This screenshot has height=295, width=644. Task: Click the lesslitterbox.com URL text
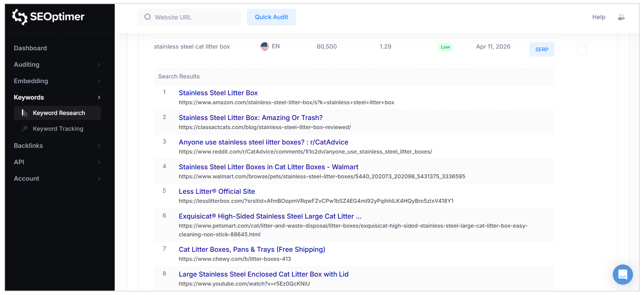[x=316, y=201]
